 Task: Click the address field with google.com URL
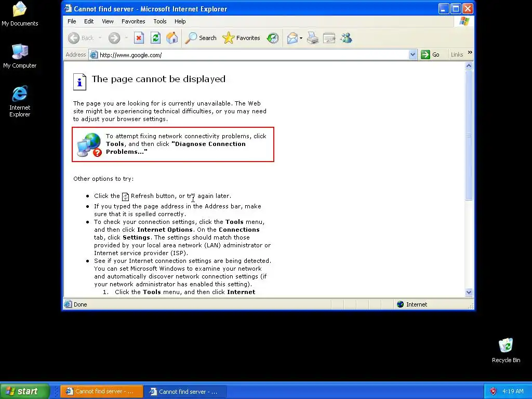click(x=253, y=55)
